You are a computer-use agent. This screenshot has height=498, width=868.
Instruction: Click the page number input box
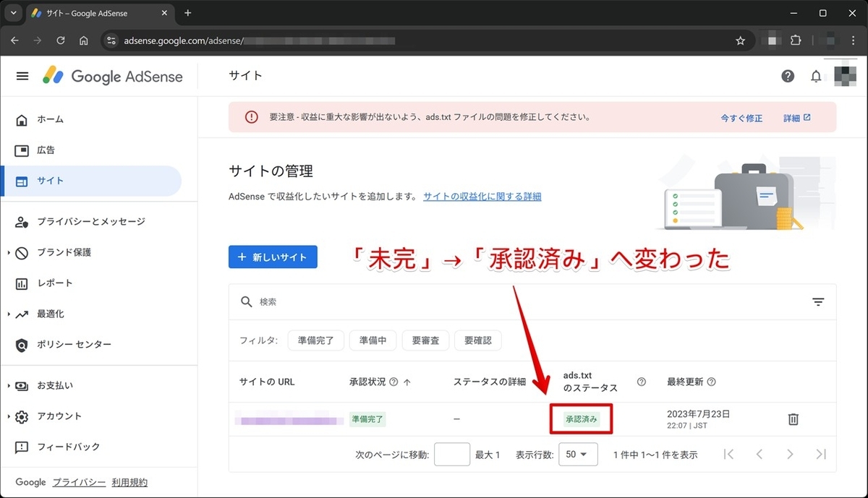tap(452, 454)
